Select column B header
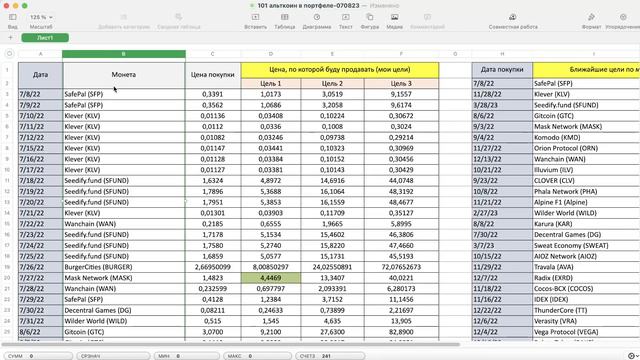This screenshot has width=640, height=360. pos(124,54)
